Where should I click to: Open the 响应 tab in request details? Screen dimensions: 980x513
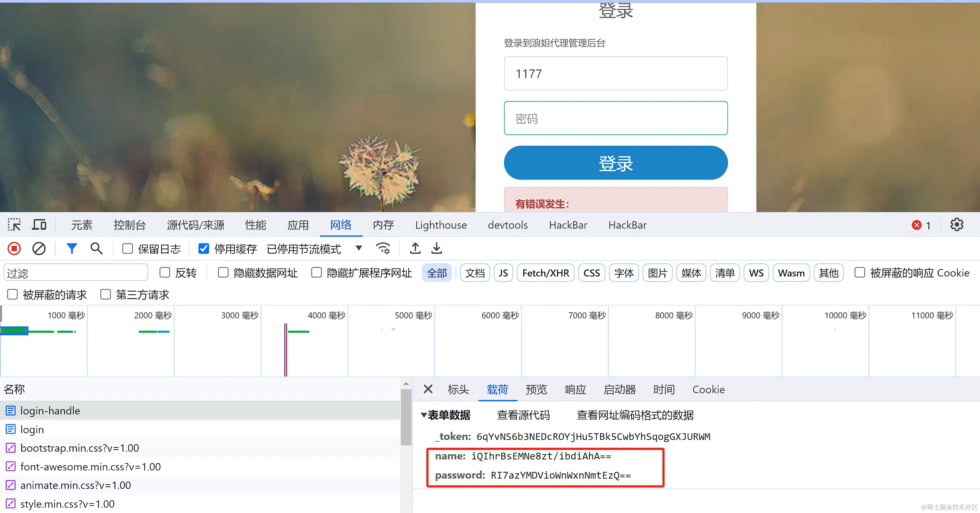coord(575,389)
